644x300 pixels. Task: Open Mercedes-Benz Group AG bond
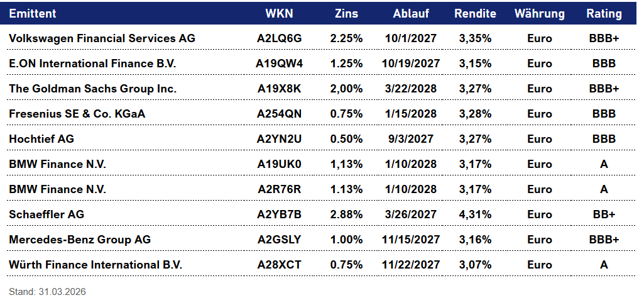click(x=80, y=240)
